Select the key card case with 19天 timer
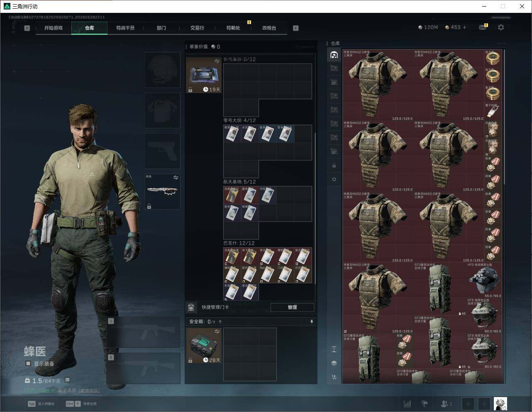 (x=204, y=75)
